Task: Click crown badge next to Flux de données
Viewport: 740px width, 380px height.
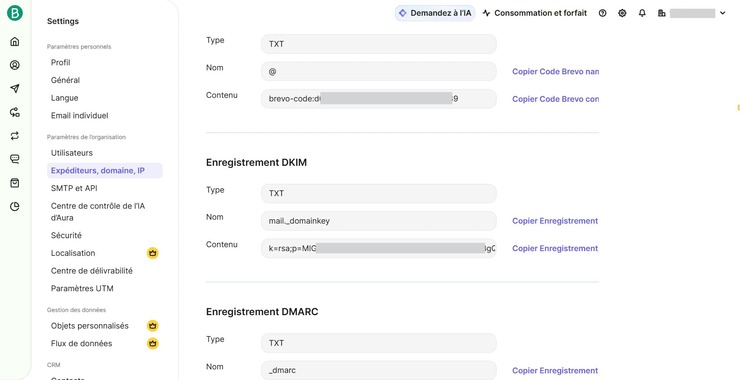Action: 152,343
